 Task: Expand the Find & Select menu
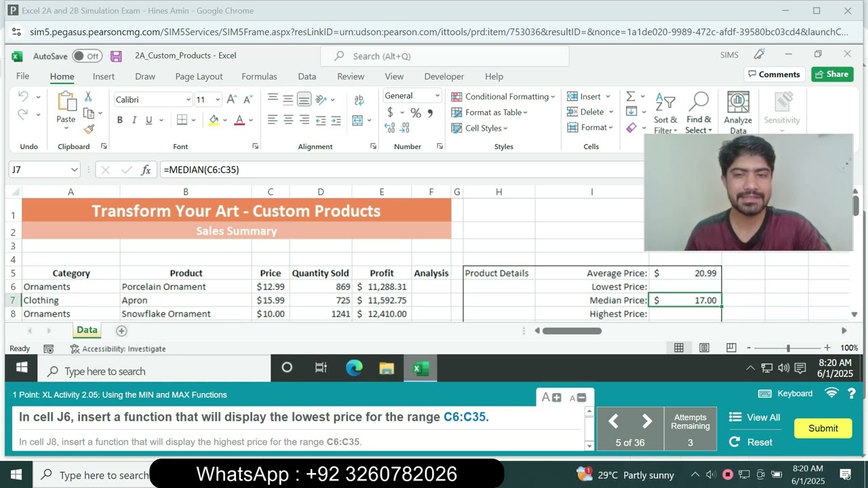698,113
